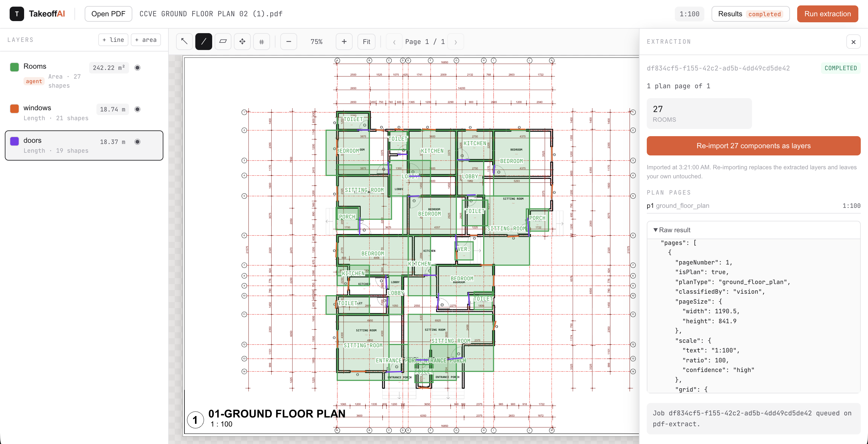Screen dimensions: 868x444
Task: Click the "1 plan page of 1" text
Action: click(678, 86)
